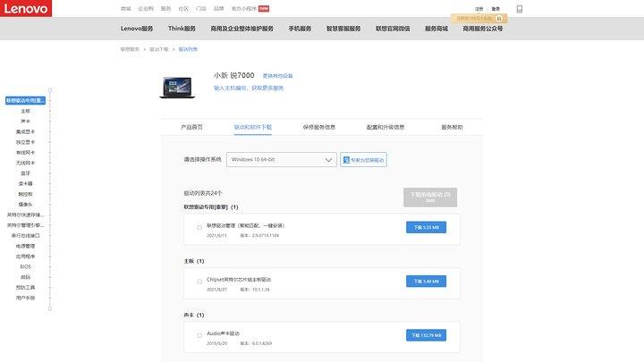This screenshot has height=362, width=644.
Task: Select 无线网卡 in the sidebar list
Action: tap(25, 163)
